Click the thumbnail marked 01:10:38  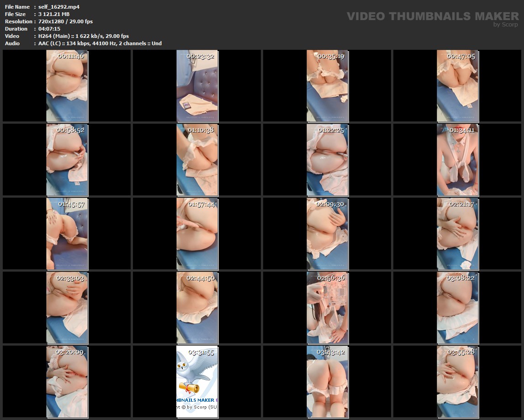[197, 160]
